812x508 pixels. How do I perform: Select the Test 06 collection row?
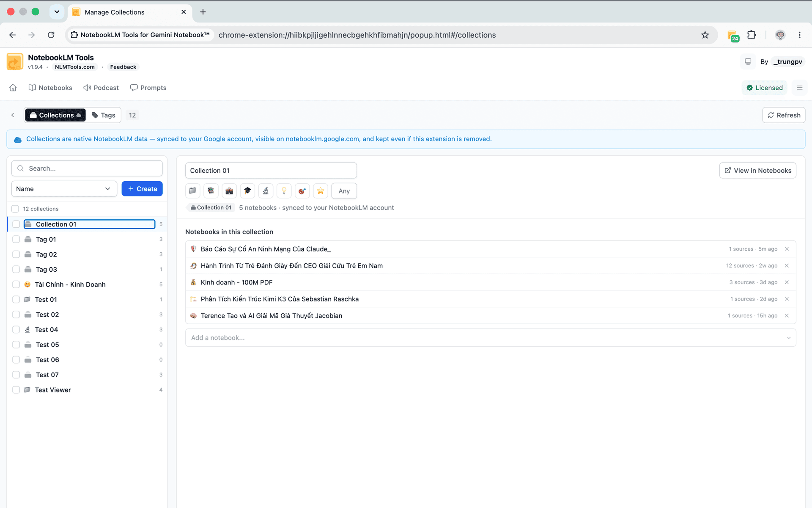coord(87,360)
